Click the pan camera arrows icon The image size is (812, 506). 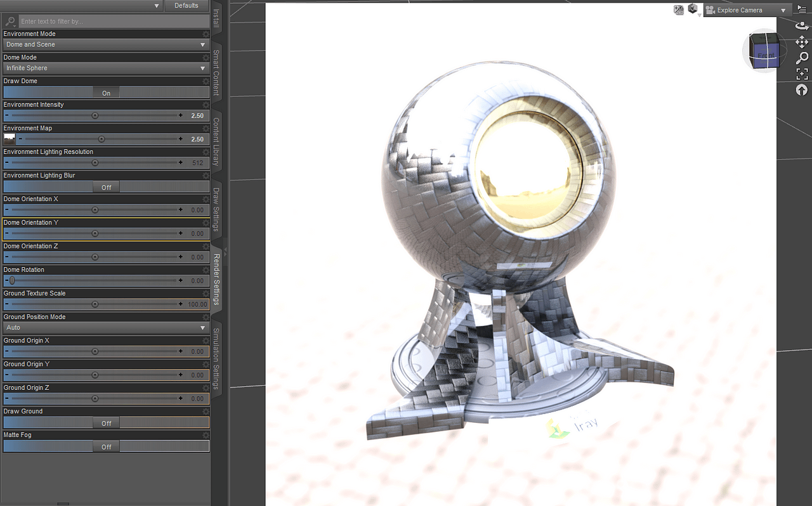point(802,42)
